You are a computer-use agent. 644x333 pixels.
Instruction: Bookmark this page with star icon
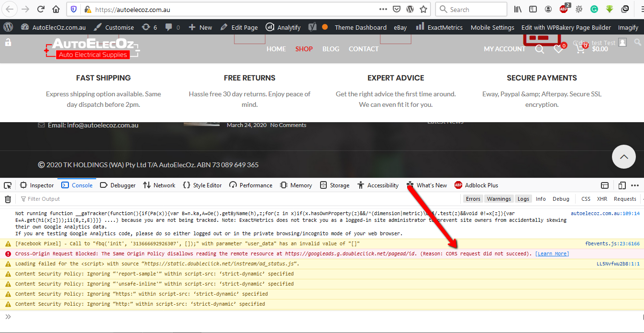pyautogui.click(x=423, y=9)
